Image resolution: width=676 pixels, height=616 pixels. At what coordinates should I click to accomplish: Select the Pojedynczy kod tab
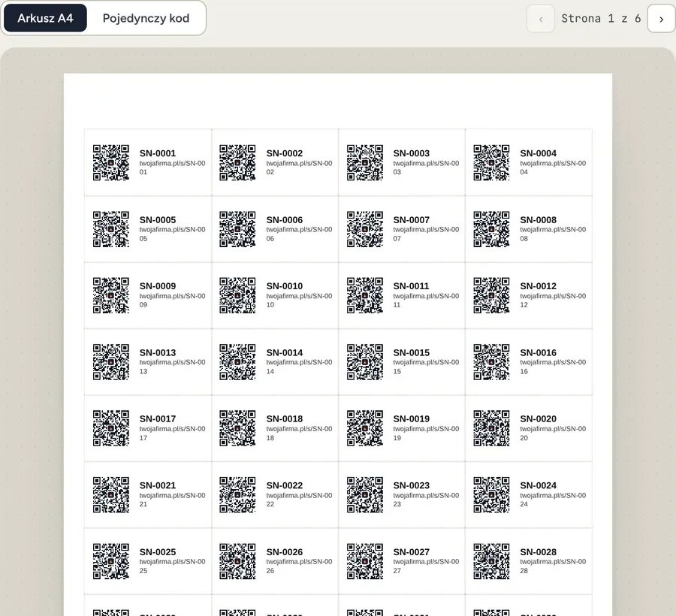pos(146,18)
